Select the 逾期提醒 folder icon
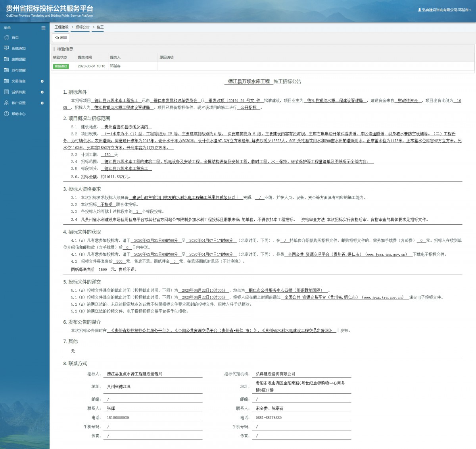Screen dimensions: 476x449 [6, 59]
